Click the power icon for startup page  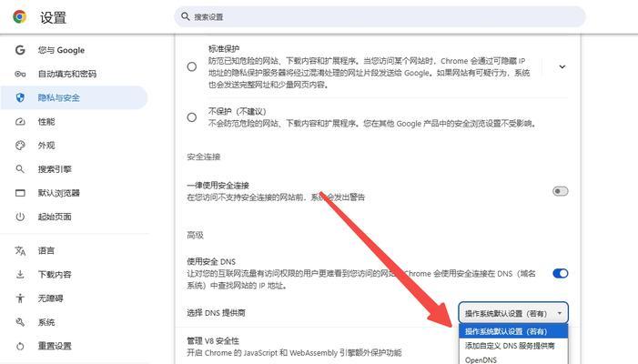tap(20, 217)
